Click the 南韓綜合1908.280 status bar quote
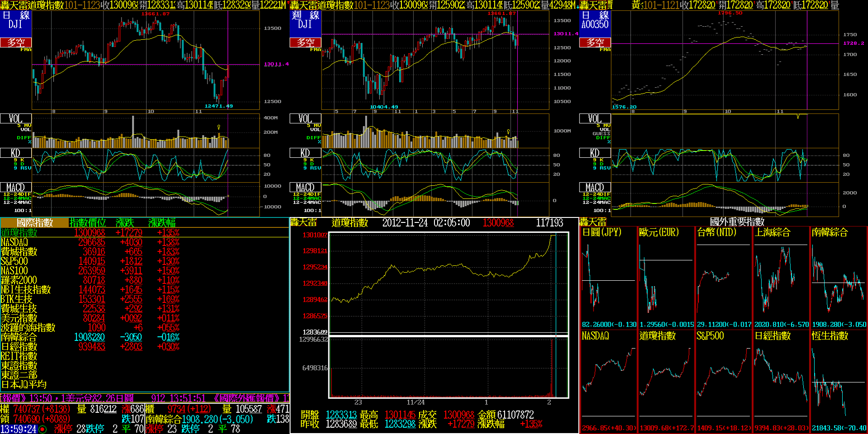The width and height of the screenshot is (868, 434). 199,419
